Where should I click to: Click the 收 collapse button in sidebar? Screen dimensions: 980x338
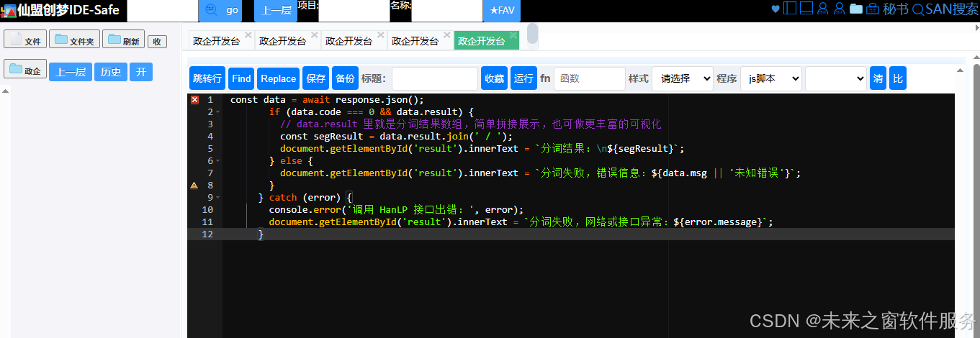coord(157,41)
